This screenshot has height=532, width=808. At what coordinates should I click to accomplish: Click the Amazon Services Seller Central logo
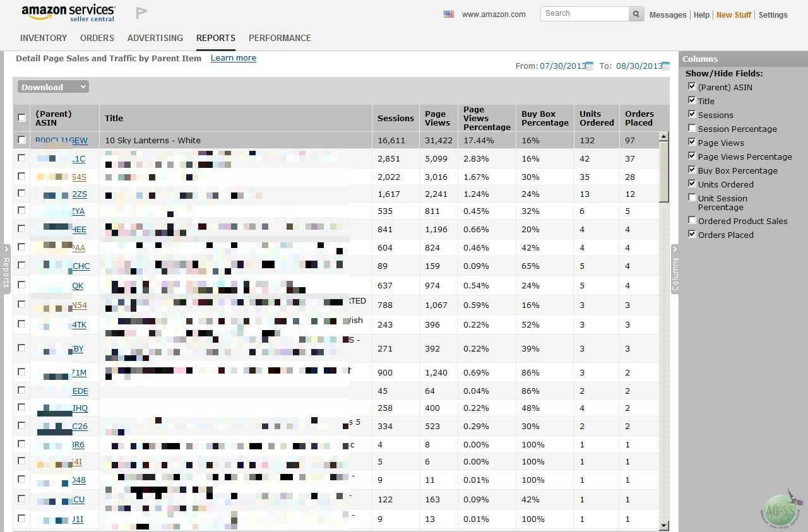68,13
